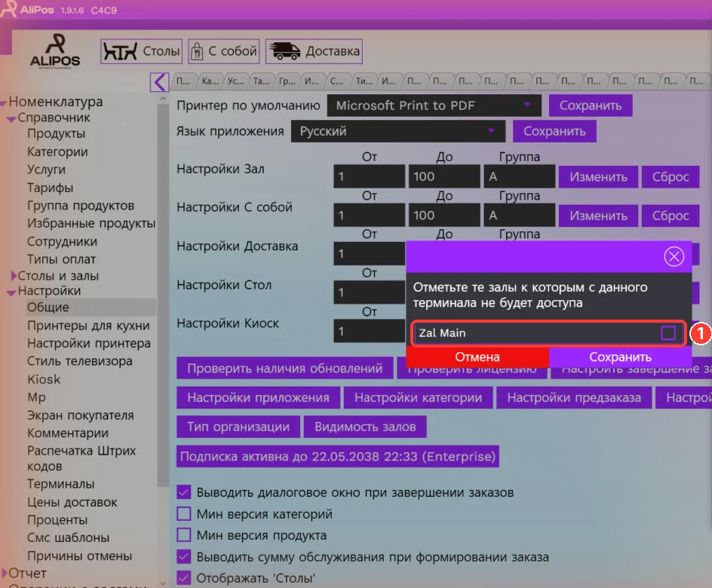Viewport: 712px width, 588px height.
Task: Toggle 'Выводить сумму обслуживания при формировании заказа'
Action: point(184,556)
